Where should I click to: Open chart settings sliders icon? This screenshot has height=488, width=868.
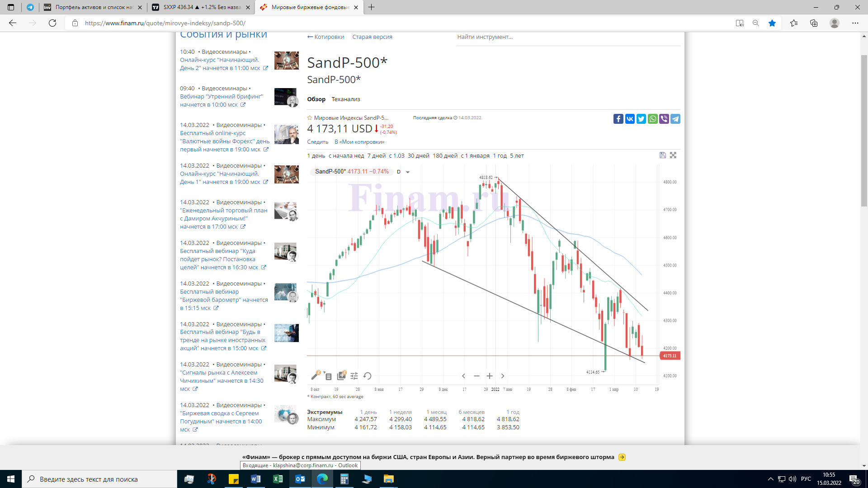coord(354,376)
